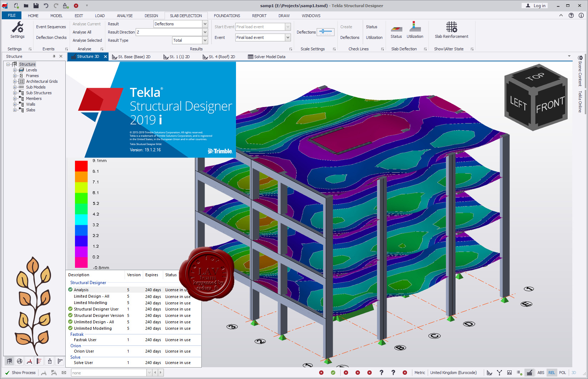Open the Result dropdown showing Deflections

click(205, 24)
